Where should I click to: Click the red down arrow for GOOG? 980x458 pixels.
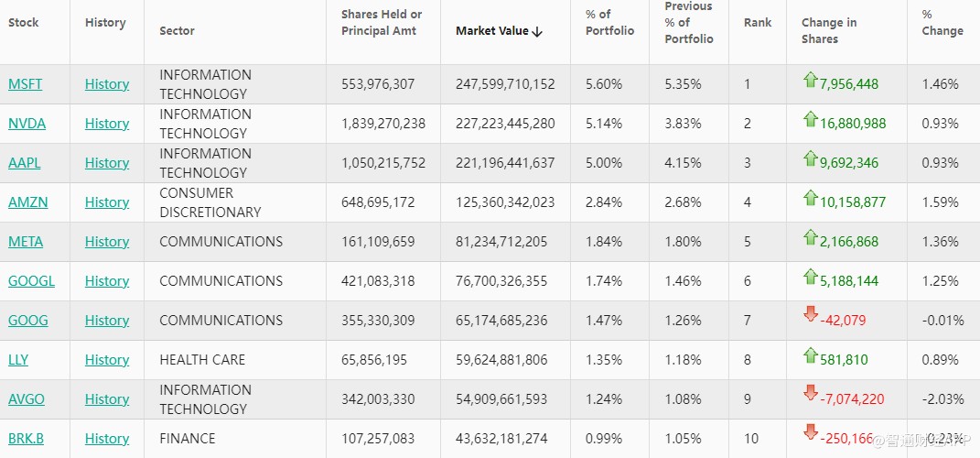pos(810,315)
